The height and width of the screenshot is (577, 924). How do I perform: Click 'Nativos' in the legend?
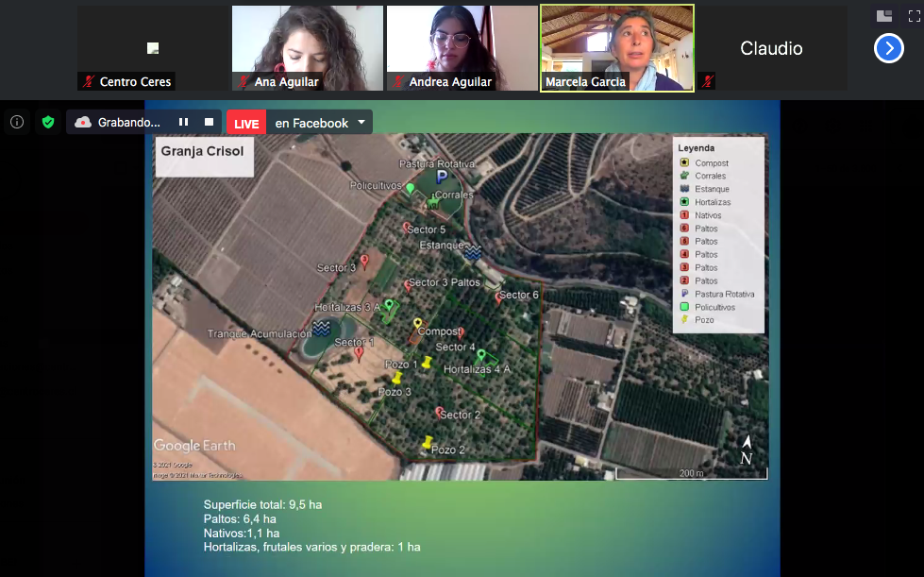click(x=708, y=215)
